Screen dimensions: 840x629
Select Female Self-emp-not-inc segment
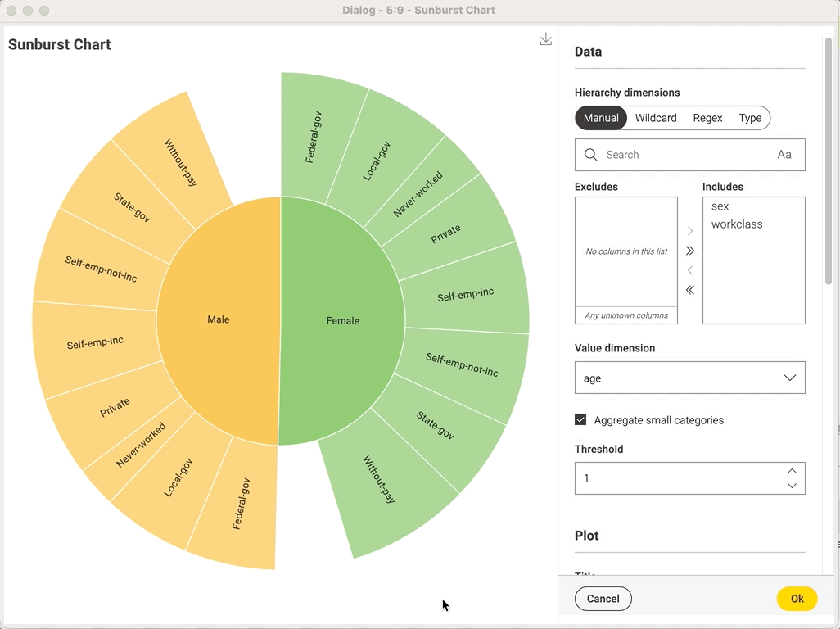click(462, 364)
